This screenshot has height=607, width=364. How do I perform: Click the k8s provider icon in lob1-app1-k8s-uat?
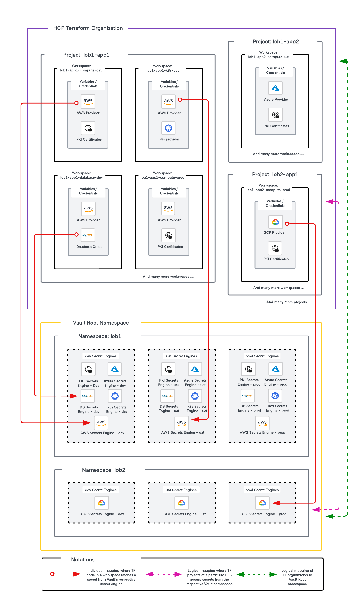point(168,128)
